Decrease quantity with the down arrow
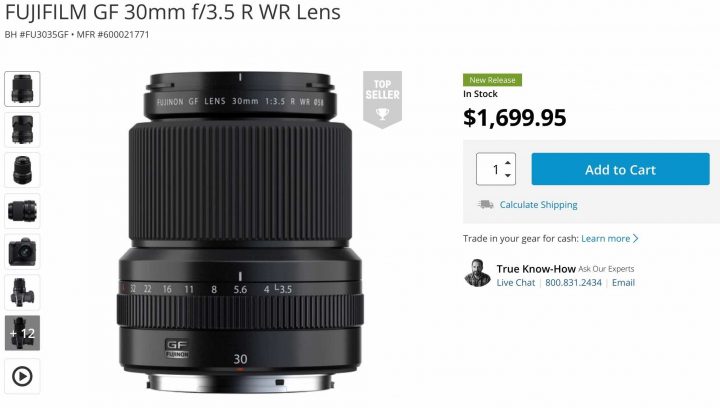The image size is (720, 408). pos(508,175)
